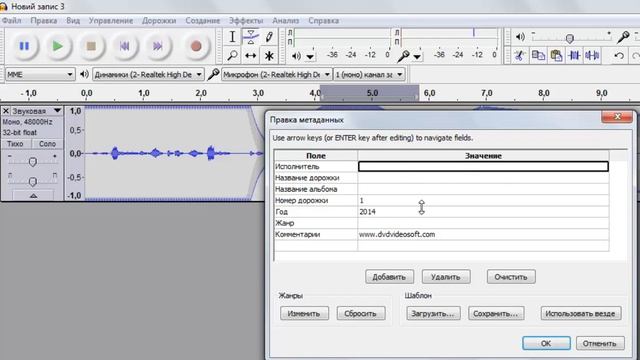
Task: Click the Название альбома value cell
Action: (x=483, y=189)
